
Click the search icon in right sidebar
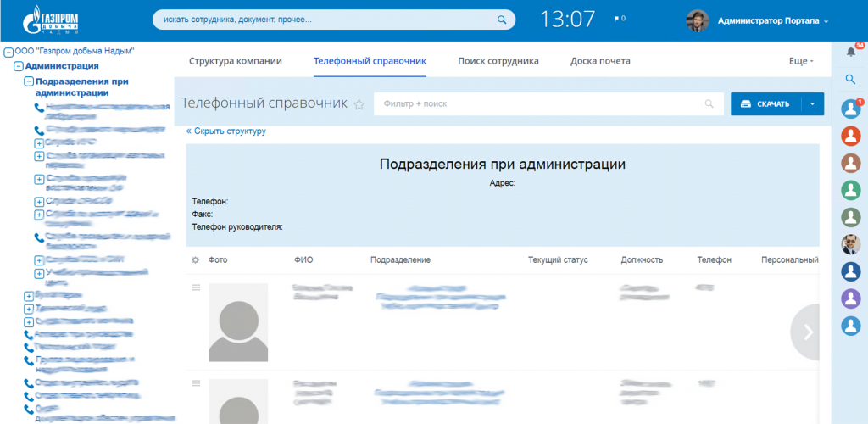tap(851, 80)
